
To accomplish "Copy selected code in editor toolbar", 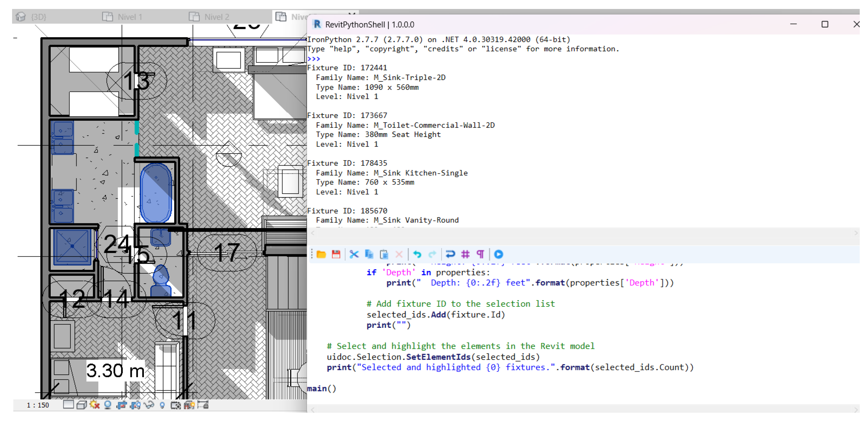I will (369, 255).
